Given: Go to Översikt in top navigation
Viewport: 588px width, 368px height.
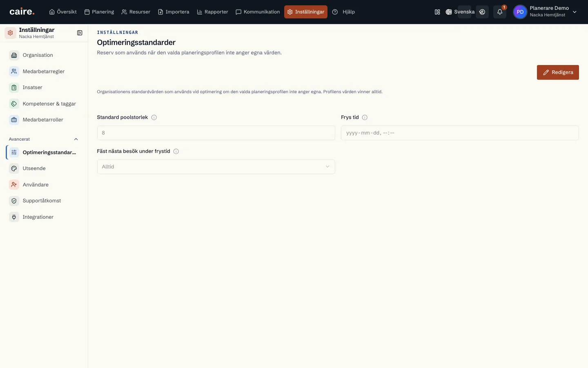Looking at the screenshot, I should pyautogui.click(x=63, y=12).
